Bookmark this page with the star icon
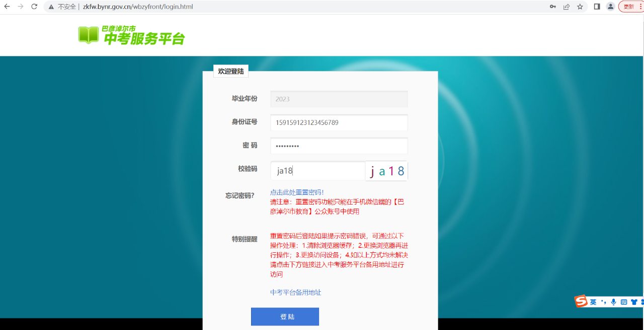The height and width of the screenshot is (330, 644). point(580,7)
